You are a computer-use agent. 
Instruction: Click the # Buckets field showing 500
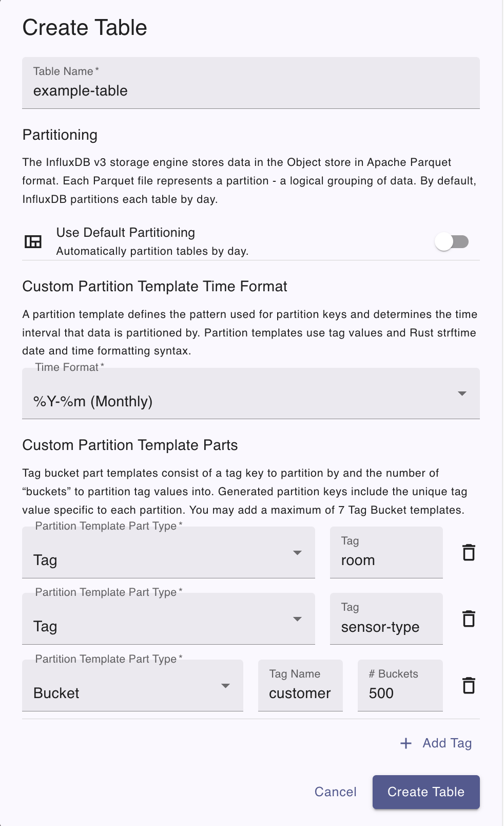pyautogui.click(x=400, y=693)
